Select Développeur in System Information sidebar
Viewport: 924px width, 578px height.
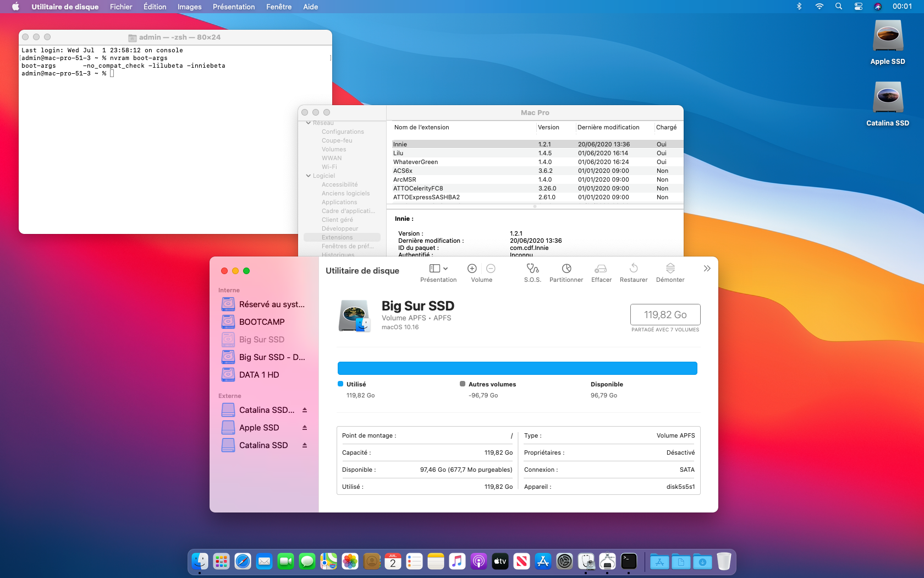click(x=340, y=228)
